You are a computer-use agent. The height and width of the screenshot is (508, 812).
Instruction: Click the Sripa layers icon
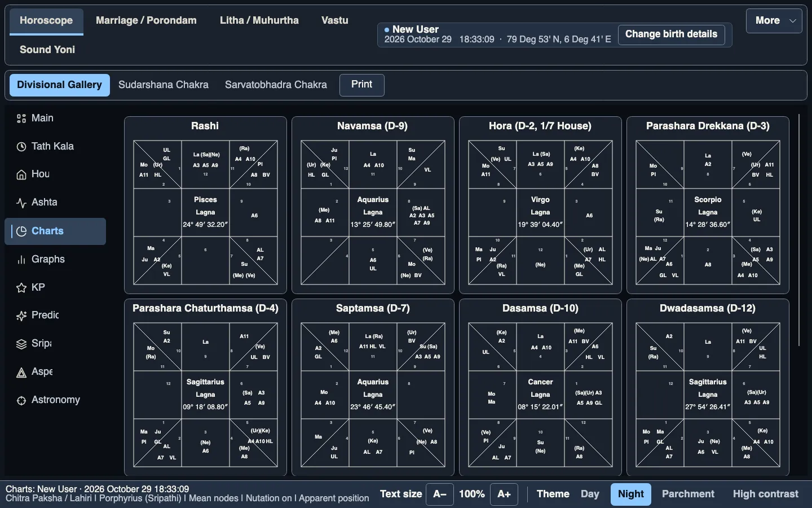(x=21, y=344)
